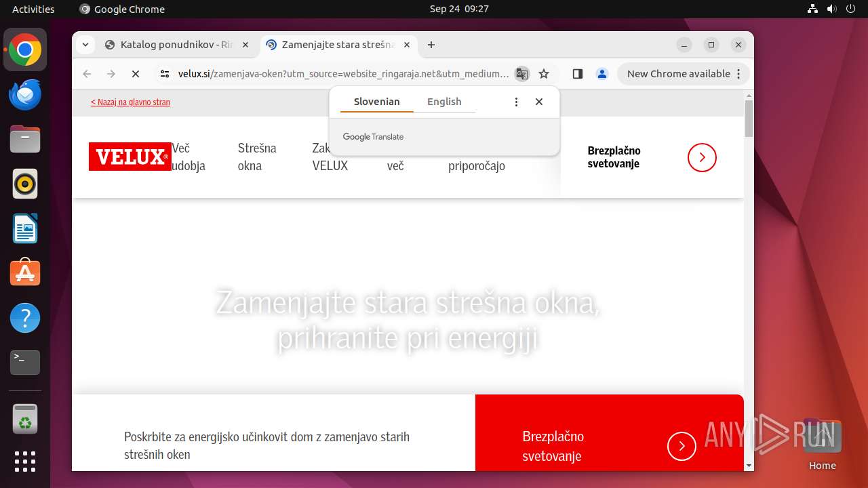The height and width of the screenshot is (488, 868).
Task: Click the address bar URL
Action: coord(343,74)
